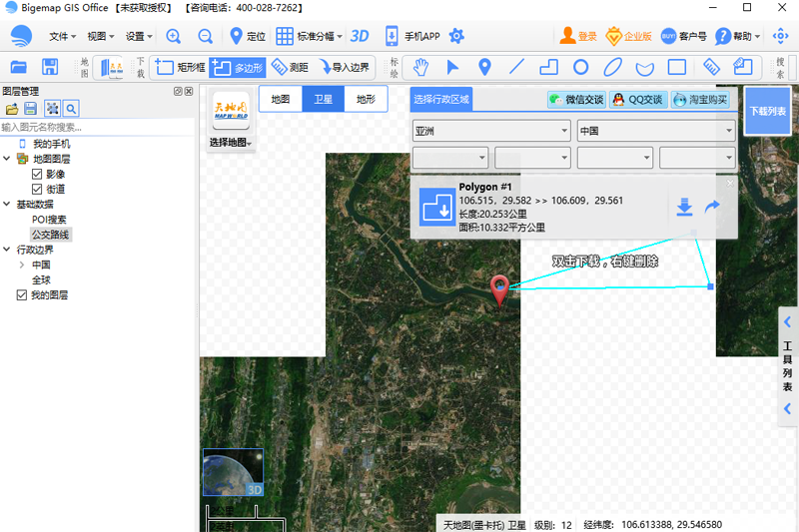Toggle the 3D view button

(360, 36)
